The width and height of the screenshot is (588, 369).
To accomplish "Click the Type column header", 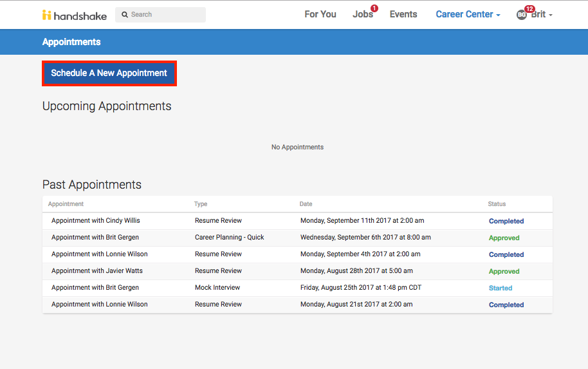I will click(x=201, y=204).
